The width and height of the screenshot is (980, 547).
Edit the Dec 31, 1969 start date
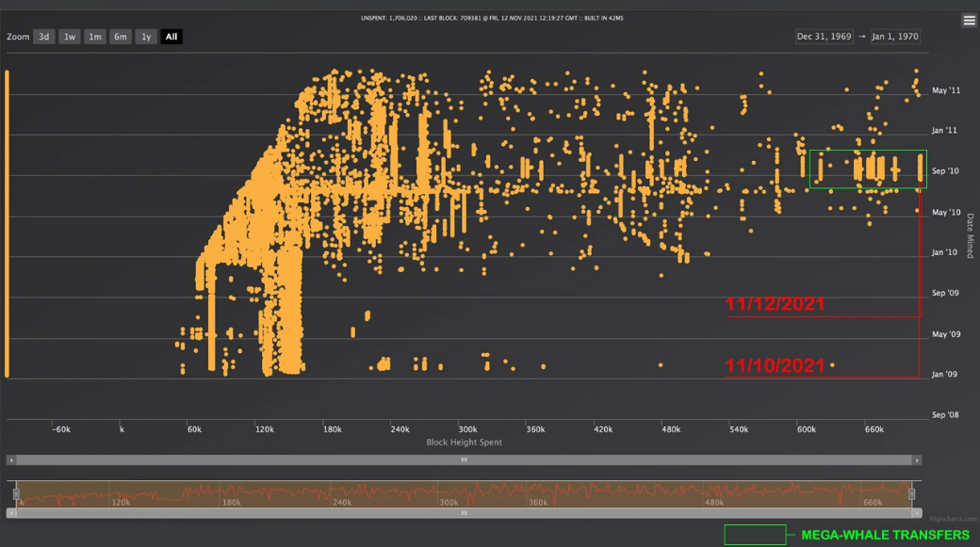pos(824,37)
